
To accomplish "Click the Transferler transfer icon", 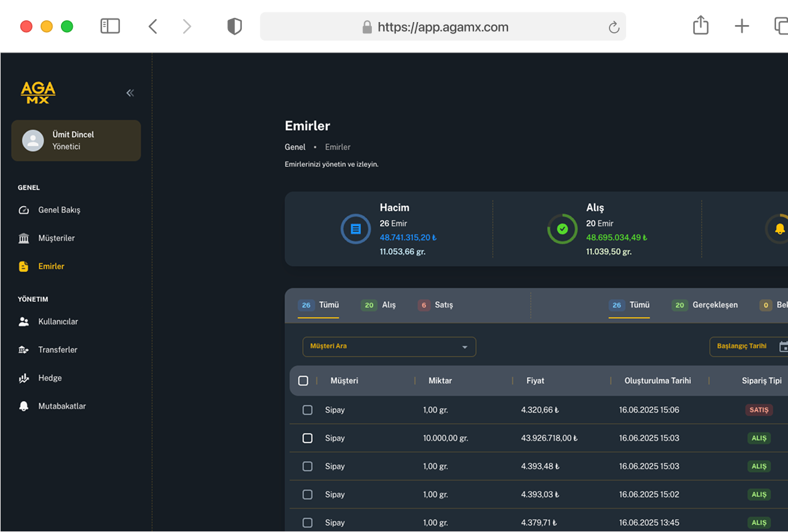I will 23,349.
